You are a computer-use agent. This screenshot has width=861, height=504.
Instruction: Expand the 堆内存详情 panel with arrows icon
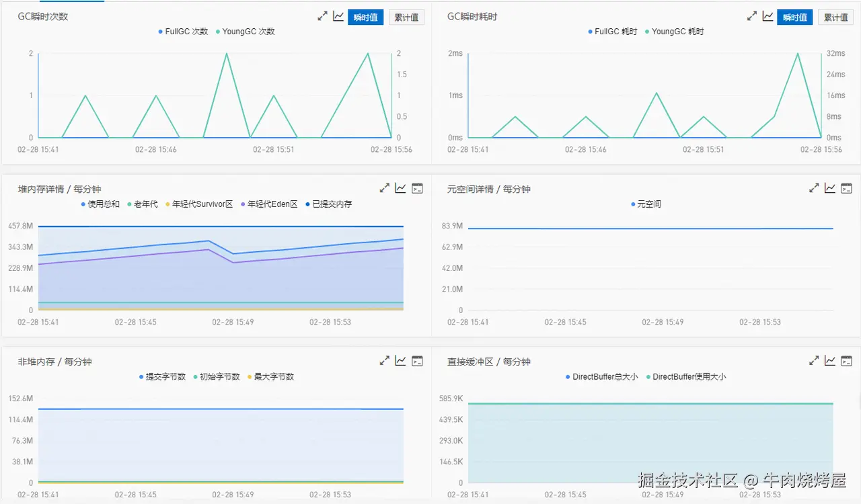tap(385, 189)
